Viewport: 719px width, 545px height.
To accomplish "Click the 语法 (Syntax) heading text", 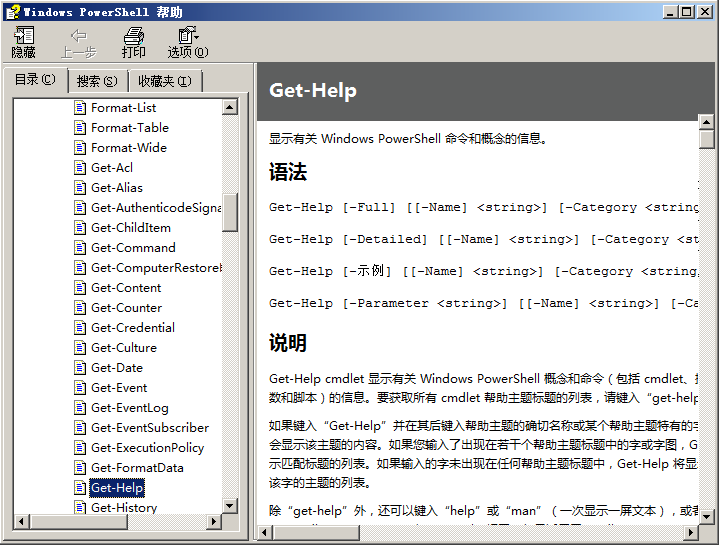I will tap(288, 172).
